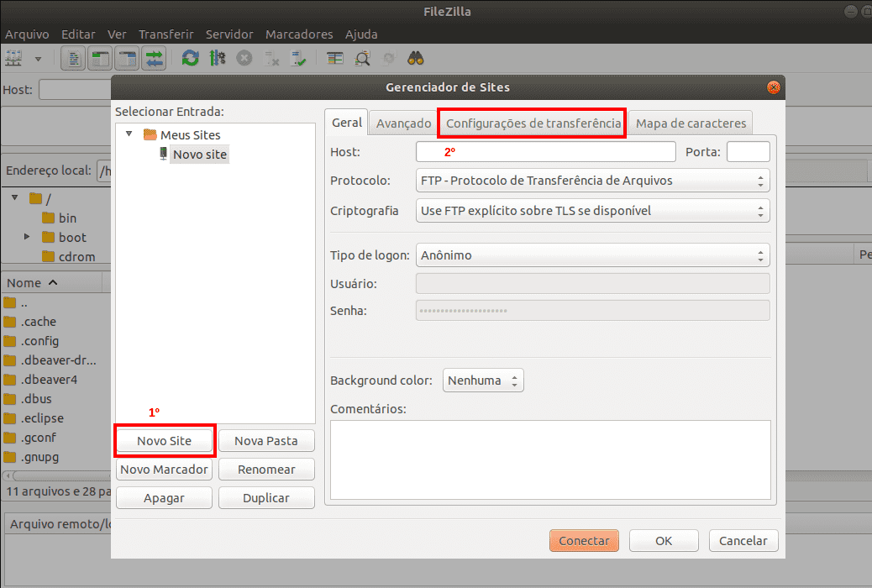
Task: Click the Conectar button
Action: pyautogui.click(x=584, y=541)
